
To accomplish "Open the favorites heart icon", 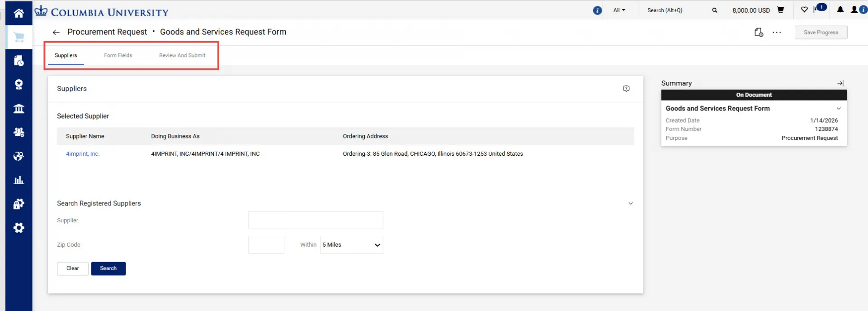I will pos(804,10).
